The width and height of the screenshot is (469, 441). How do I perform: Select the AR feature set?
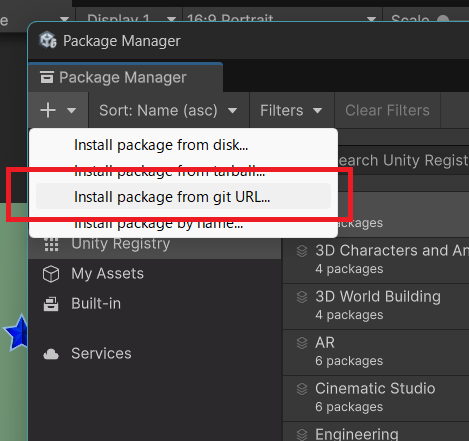pos(376,352)
